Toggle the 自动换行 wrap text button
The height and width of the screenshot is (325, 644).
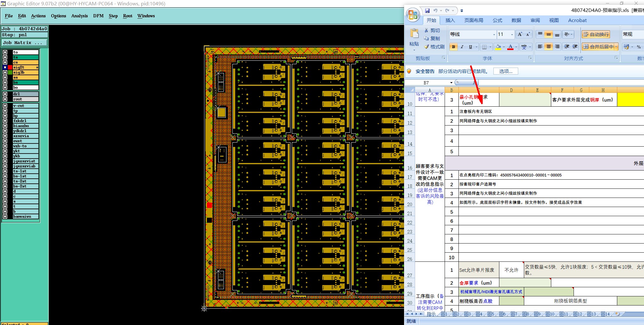[x=596, y=34]
